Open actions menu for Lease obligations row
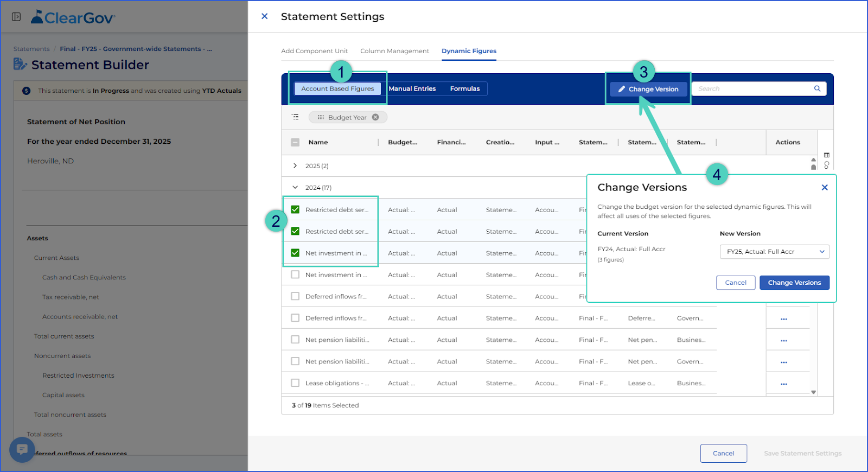Screen dimensions: 868x472 click(784, 384)
